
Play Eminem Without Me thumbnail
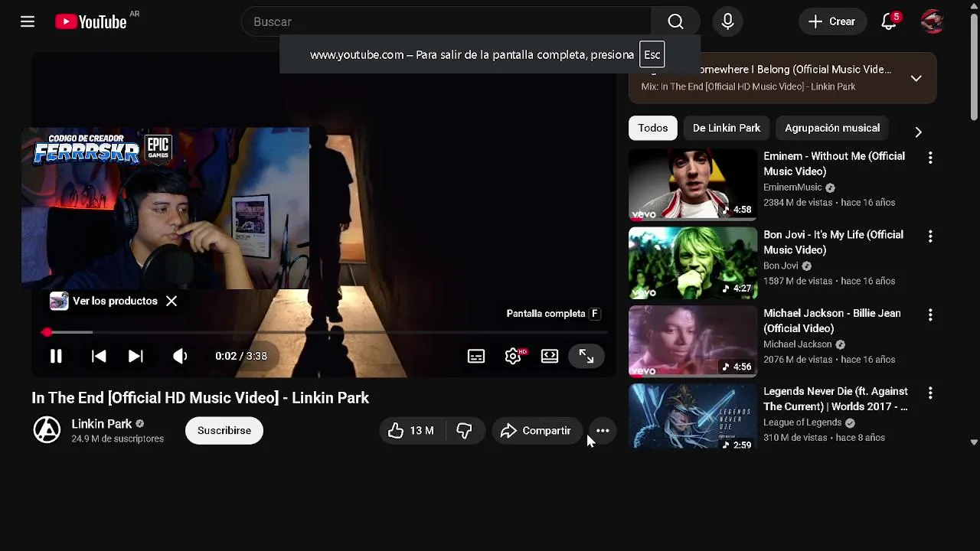click(x=693, y=184)
